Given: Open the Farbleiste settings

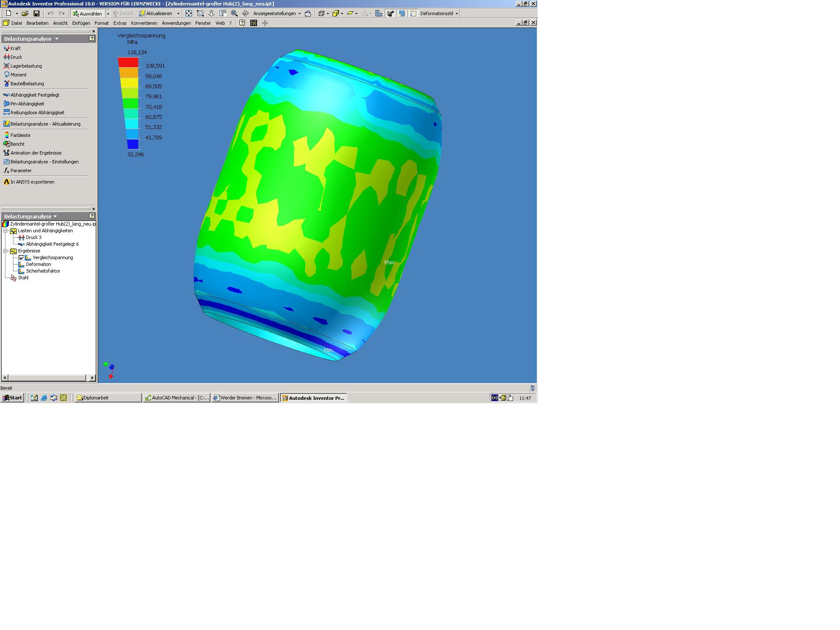Looking at the screenshot, I should point(17,135).
